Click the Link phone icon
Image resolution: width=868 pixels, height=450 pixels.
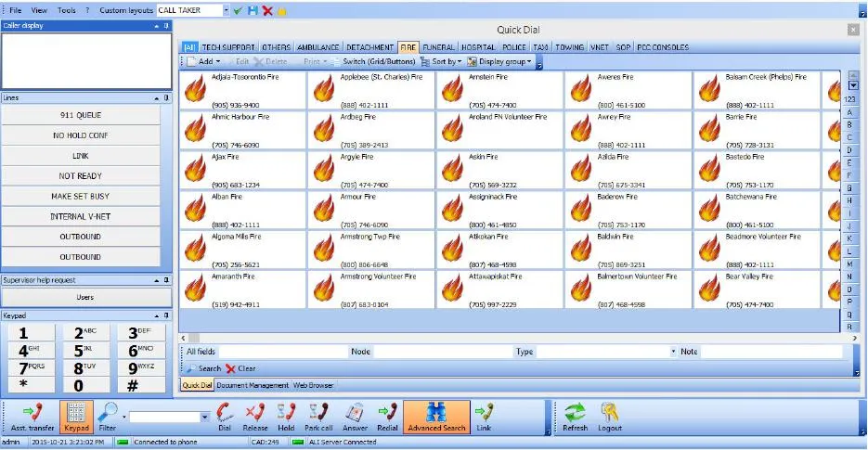[x=484, y=417]
